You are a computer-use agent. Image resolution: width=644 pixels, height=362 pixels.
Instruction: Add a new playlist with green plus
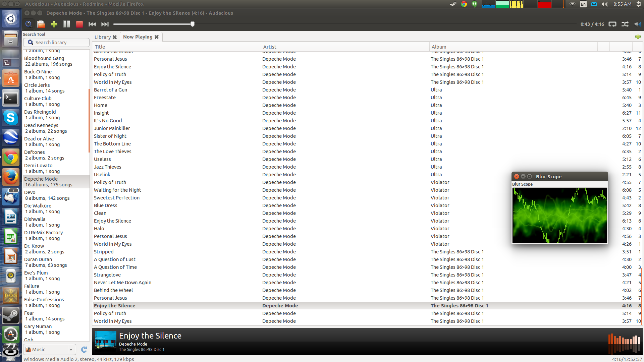click(638, 37)
